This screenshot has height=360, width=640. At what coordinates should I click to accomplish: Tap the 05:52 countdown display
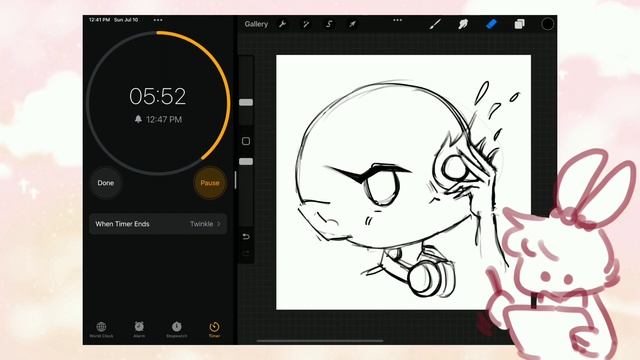click(x=158, y=96)
